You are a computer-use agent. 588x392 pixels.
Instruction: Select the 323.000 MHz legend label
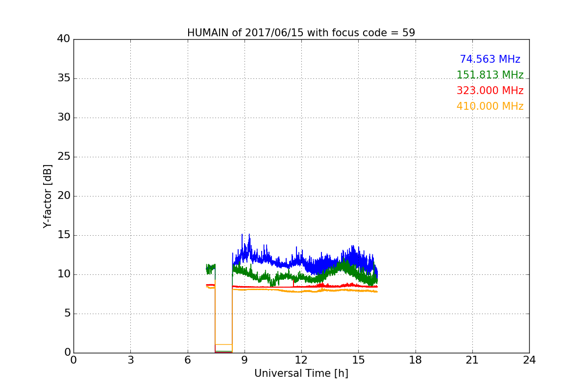(x=490, y=91)
